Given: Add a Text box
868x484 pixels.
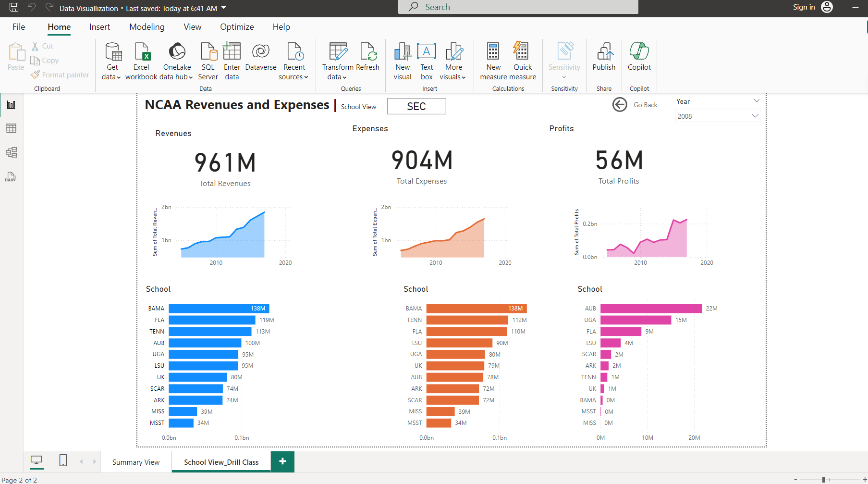Looking at the screenshot, I should point(427,61).
